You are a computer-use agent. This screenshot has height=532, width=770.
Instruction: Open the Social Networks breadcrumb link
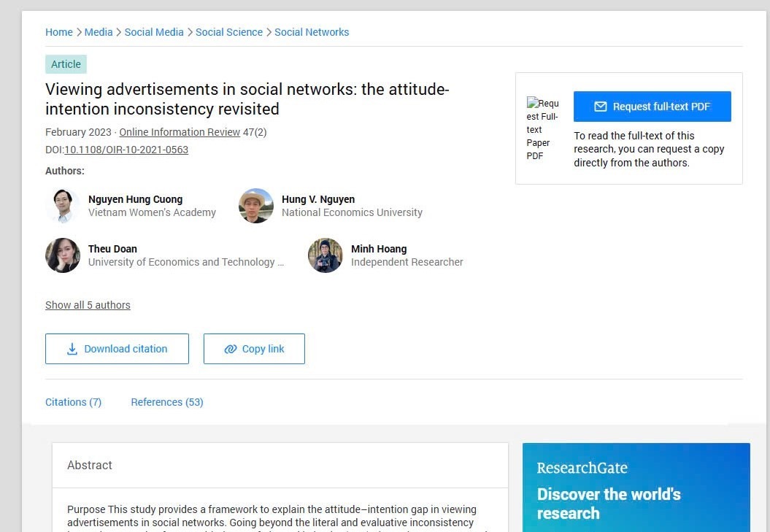pos(312,32)
